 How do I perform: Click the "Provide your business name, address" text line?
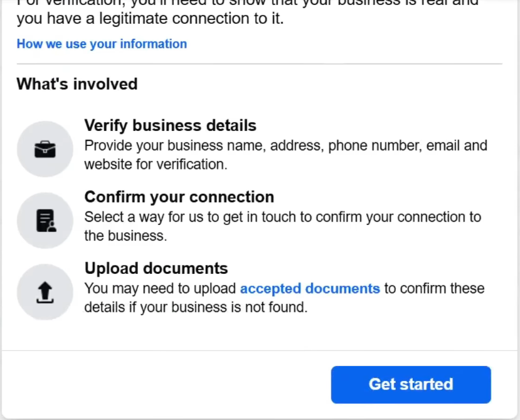[285, 145]
